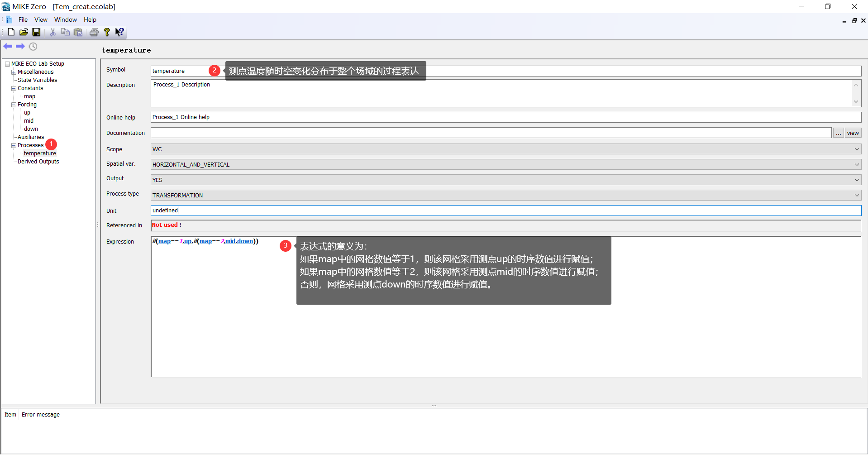Click the view button next to Documentation
This screenshot has width=868, height=455.
853,133
